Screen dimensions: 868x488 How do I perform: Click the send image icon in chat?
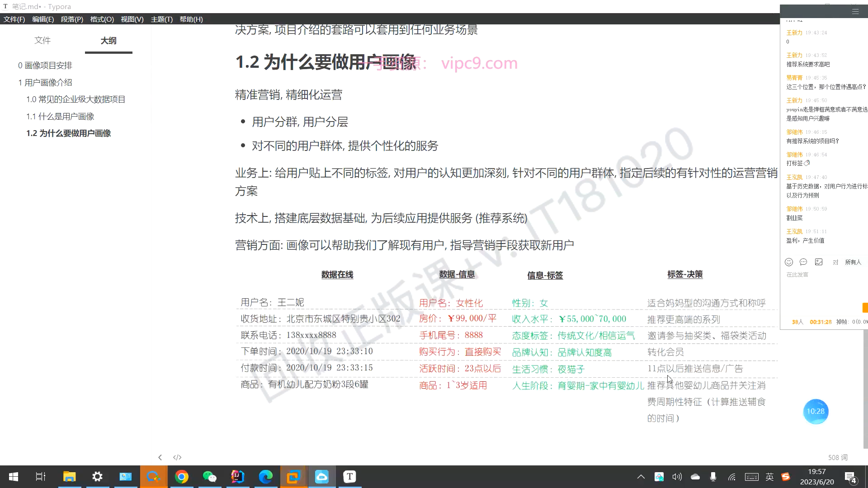click(x=819, y=262)
